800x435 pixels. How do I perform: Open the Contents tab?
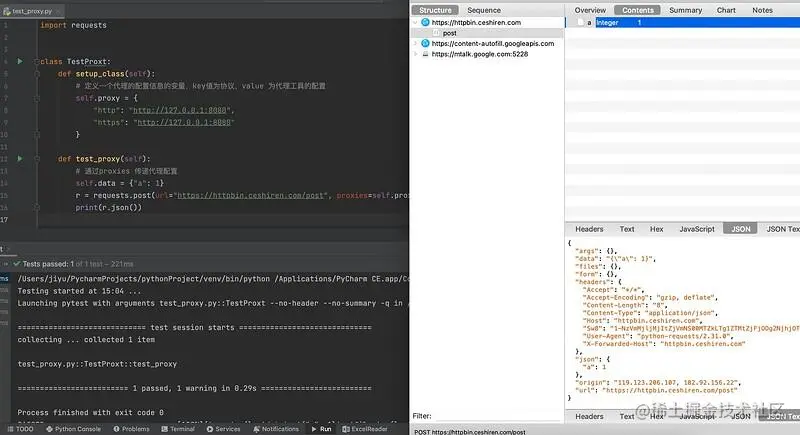pos(637,10)
